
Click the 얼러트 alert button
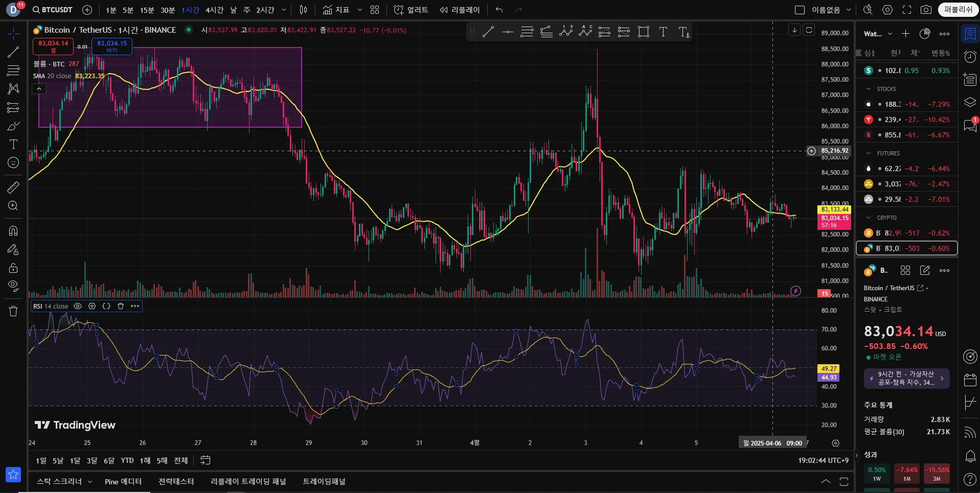[x=411, y=10]
